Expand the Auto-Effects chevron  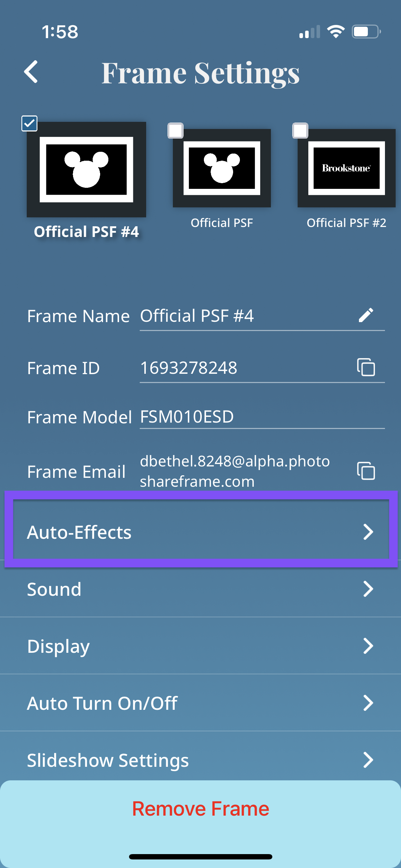tap(368, 532)
